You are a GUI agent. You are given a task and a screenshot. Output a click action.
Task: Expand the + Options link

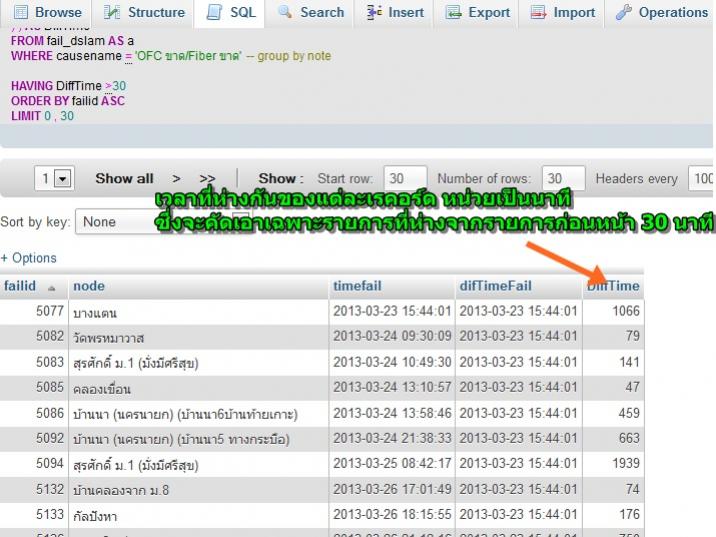[x=28, y=258]
